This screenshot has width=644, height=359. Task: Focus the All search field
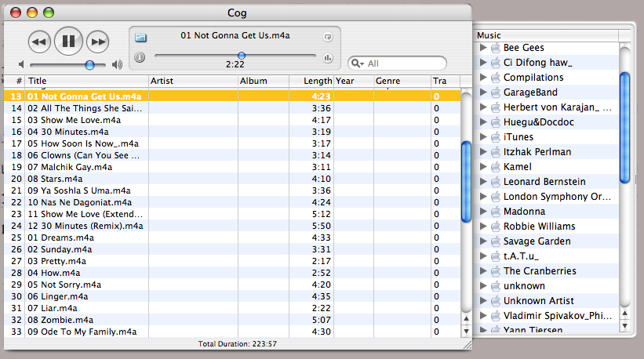397,63
